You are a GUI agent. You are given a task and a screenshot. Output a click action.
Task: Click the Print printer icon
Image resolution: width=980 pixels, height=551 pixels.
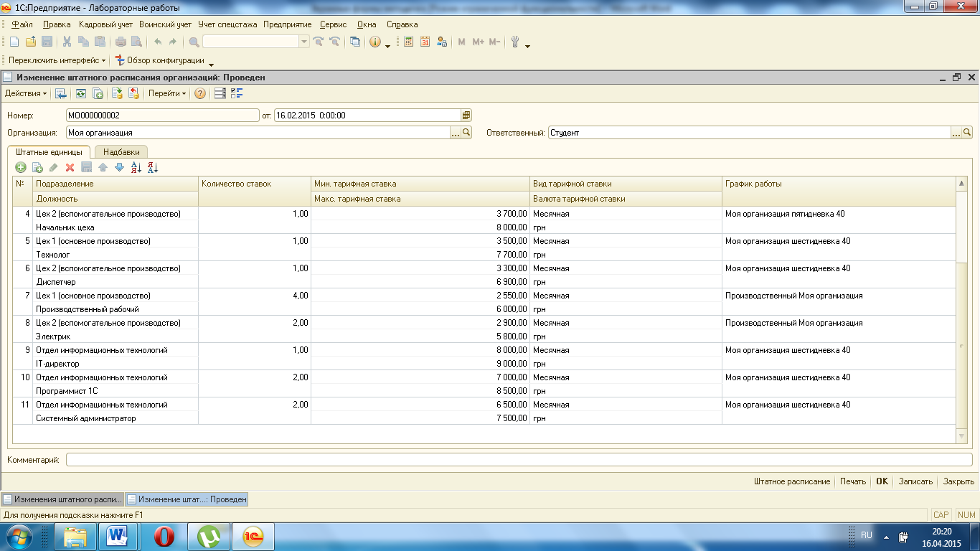121,42
